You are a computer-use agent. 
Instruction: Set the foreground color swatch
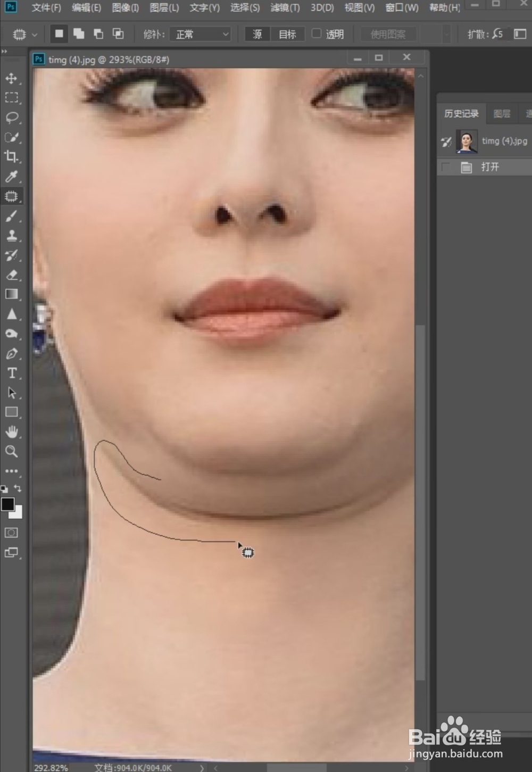pyautogui.click(x=7, y=504)
